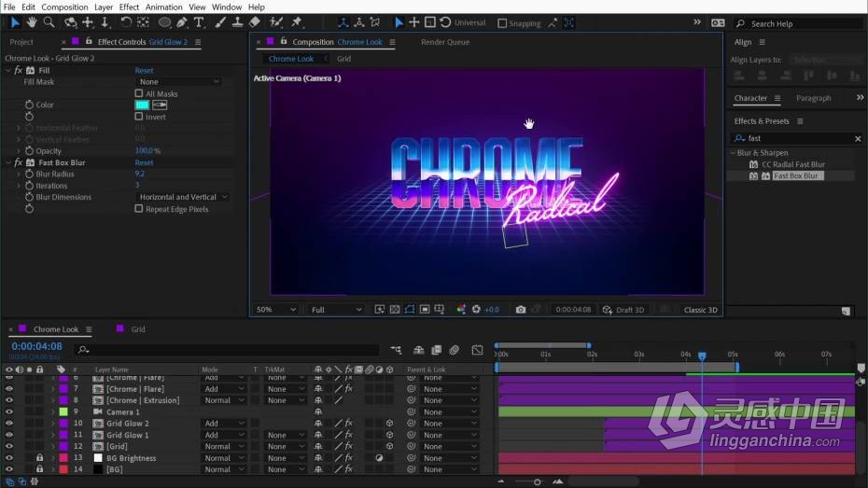Click the Draft 3D button
868x488 pixels.
[623, 310]
